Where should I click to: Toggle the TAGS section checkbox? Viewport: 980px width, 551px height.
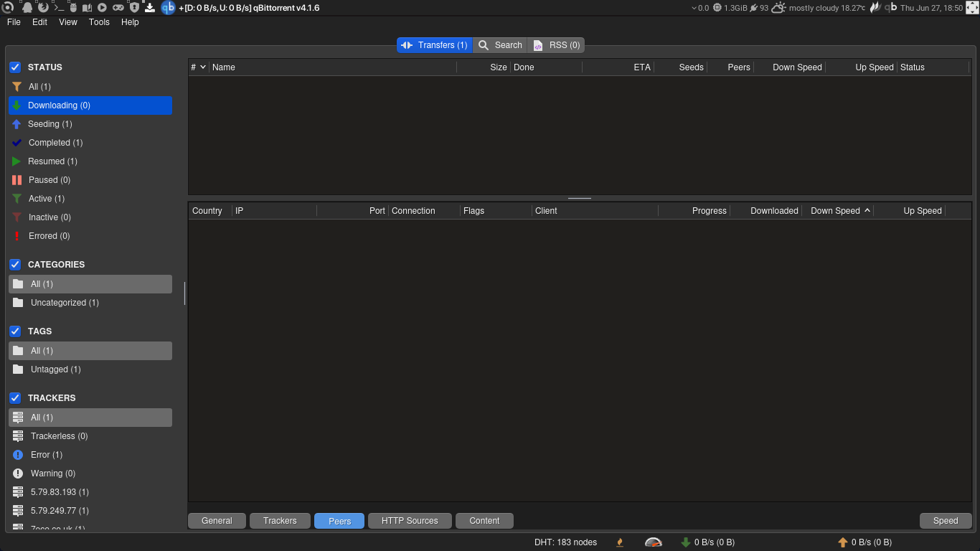[15, 331]
